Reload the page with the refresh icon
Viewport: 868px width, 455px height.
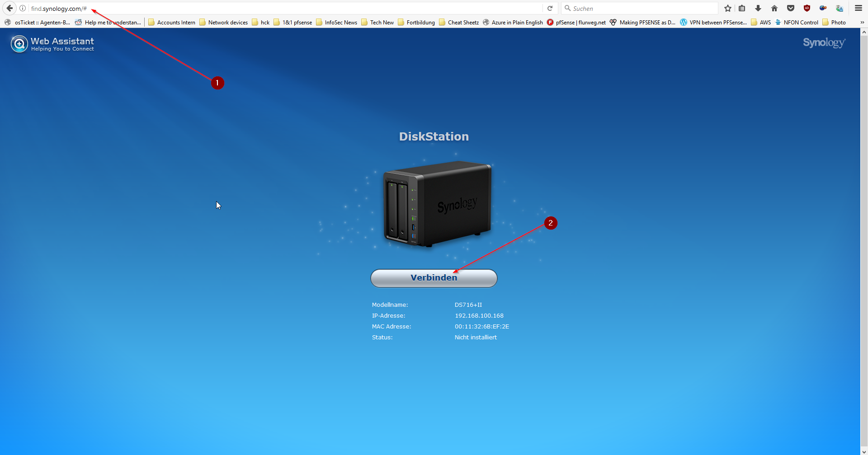coord(550,8)
